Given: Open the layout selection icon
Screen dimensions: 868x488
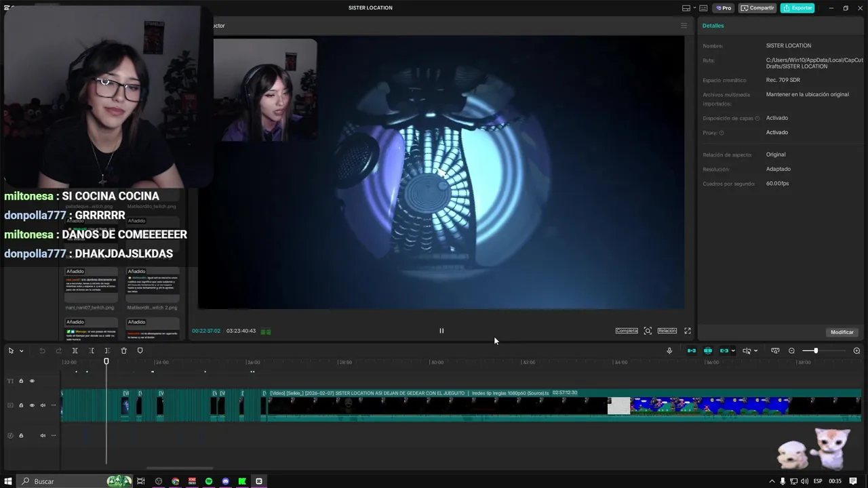Looking at the screenshot, I should (x=686, y=8).
